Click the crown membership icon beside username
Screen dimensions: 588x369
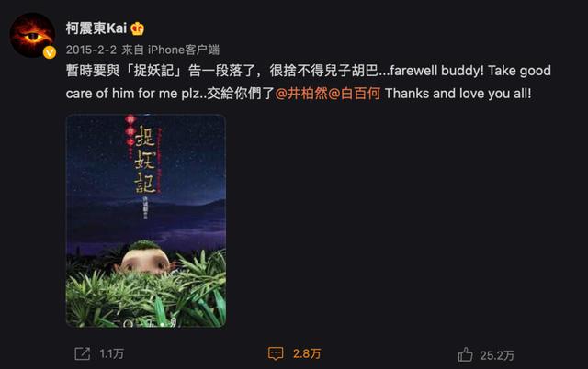point(137,28)
